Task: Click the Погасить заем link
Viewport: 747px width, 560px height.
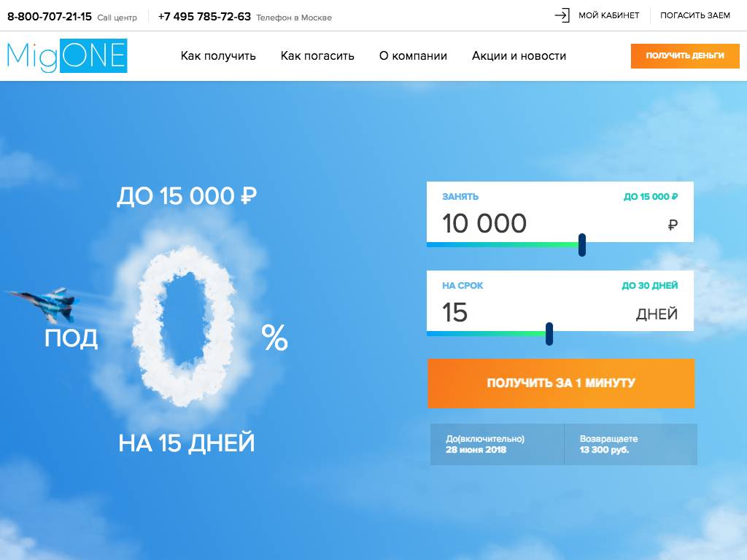Action: [x=694, y=15]
